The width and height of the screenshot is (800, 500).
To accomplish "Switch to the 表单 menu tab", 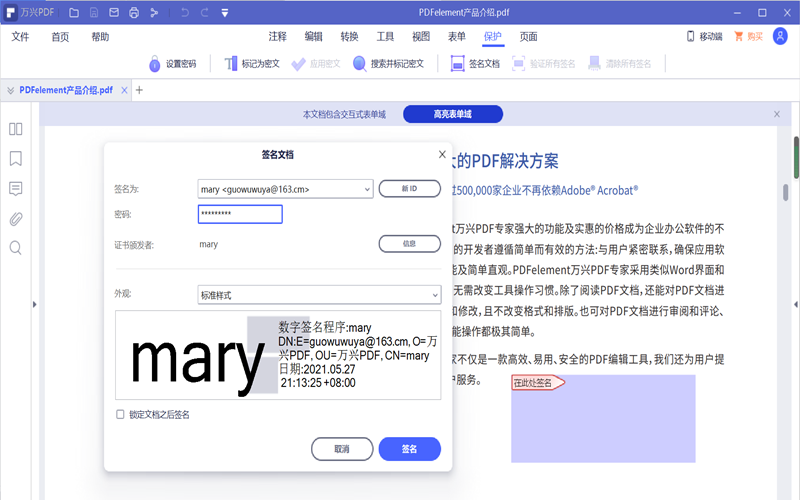I will point(457,36).
